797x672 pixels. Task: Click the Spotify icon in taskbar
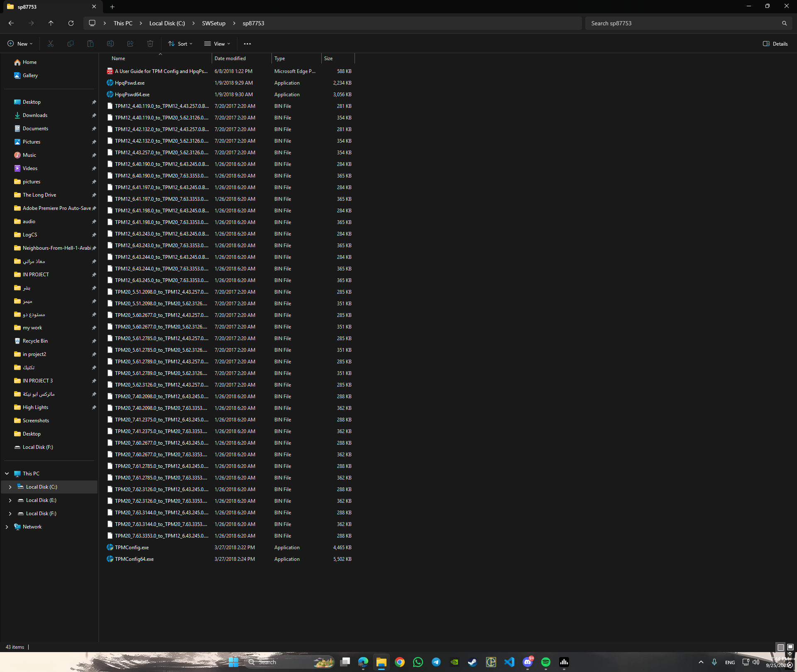(x=545, y=662)
